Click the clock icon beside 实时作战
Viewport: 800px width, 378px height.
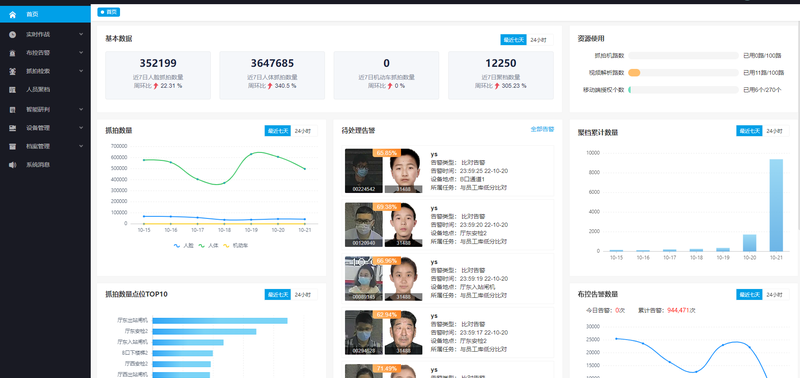click(x=13, y=34)
